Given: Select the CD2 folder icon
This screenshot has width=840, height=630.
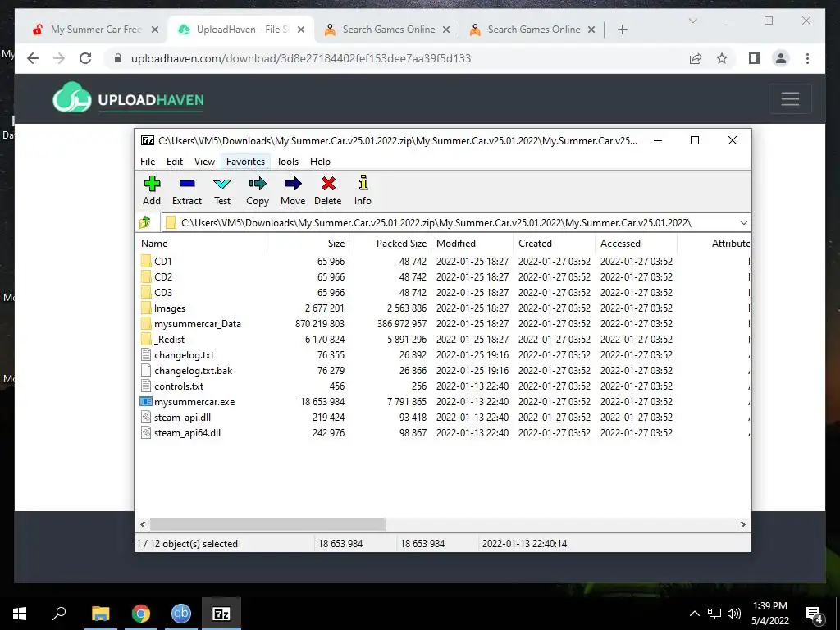Looking at the screenshot, I should (x=146, y=277).
